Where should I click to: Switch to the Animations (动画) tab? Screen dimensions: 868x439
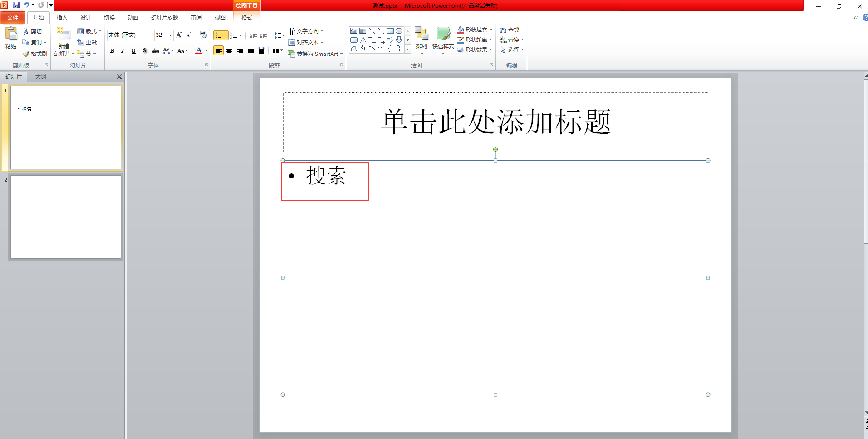(132, 17)
